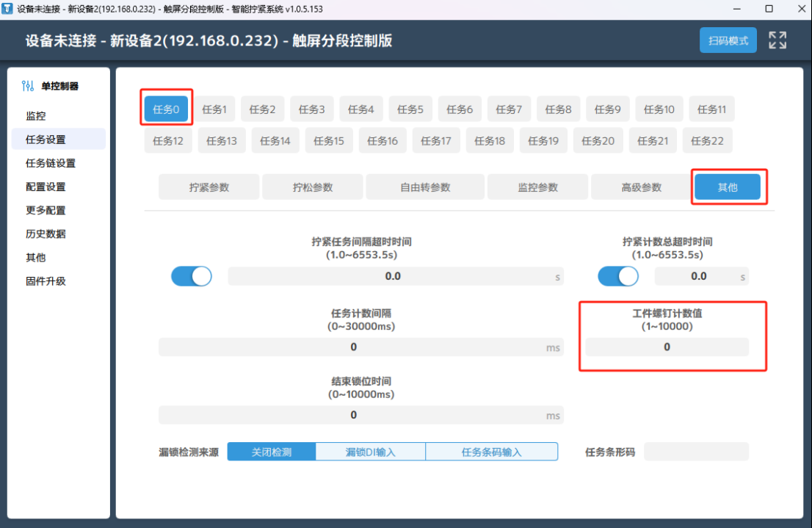This screenshot has width=812, height=528.
Task: Choose the 任务11 button
Action: 711,109
